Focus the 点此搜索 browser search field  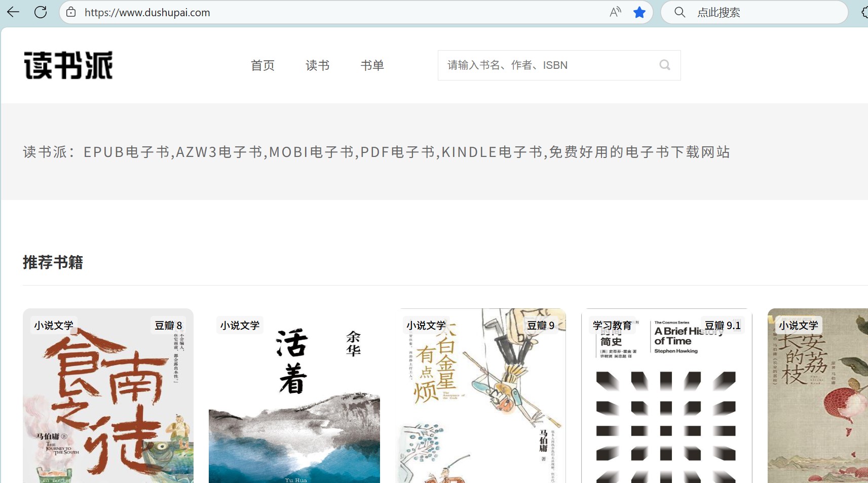pos(754,12)
